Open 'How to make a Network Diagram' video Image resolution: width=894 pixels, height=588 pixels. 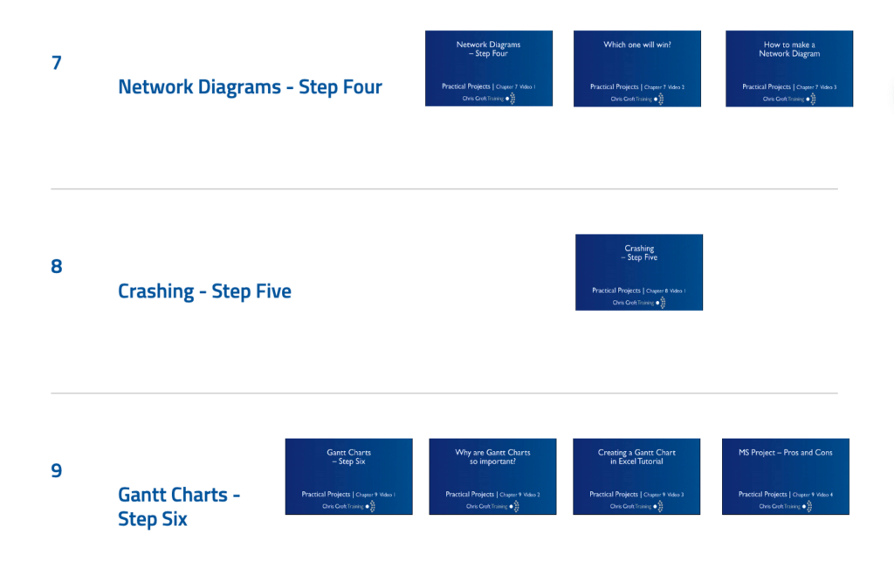click(x=788, y=68)
